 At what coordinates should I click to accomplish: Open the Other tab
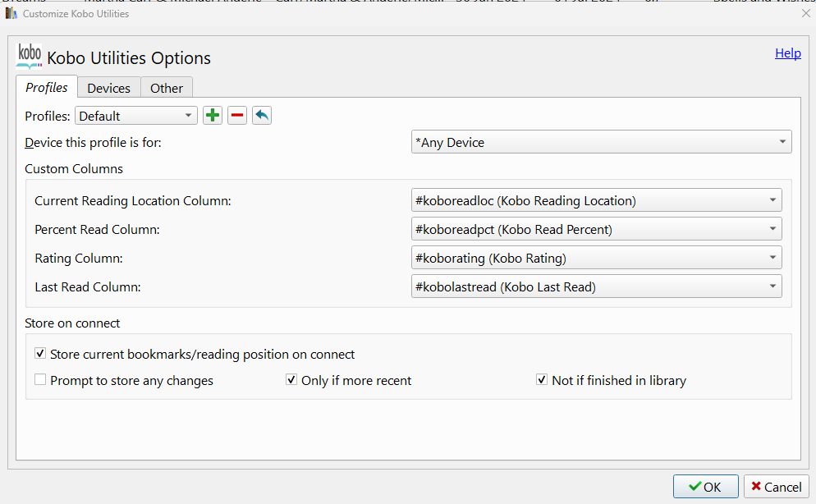(x=167, y=88)
